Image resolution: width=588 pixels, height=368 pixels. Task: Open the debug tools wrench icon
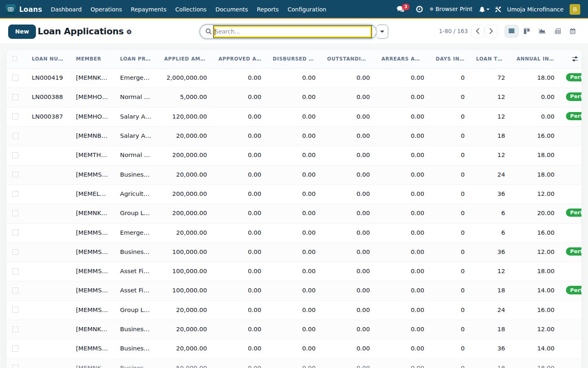(498, 9)
